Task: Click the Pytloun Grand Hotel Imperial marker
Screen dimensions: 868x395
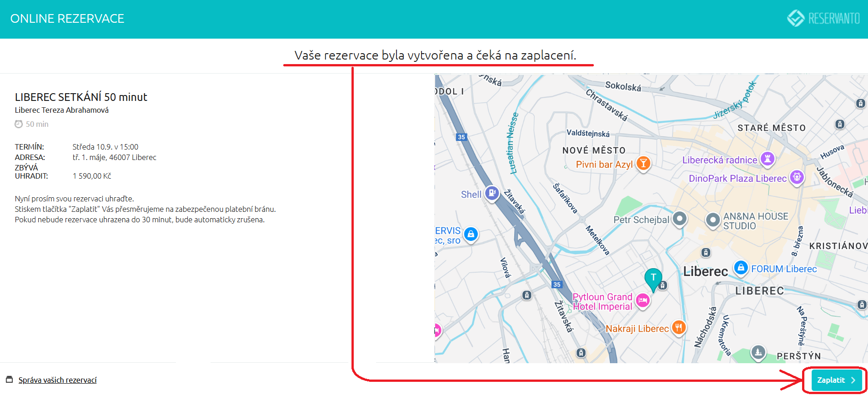Action: [642, 300]
